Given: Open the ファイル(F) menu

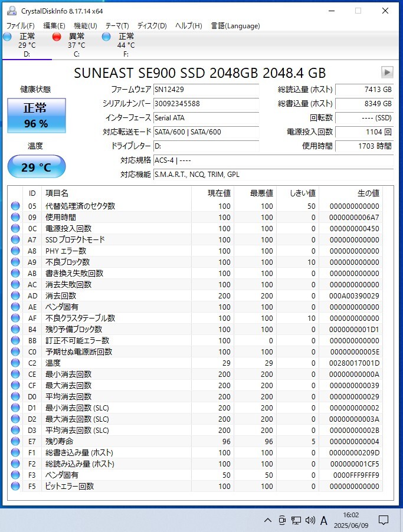Looking at the screenshot, I should pyautogui.click(x=21, y=26).
